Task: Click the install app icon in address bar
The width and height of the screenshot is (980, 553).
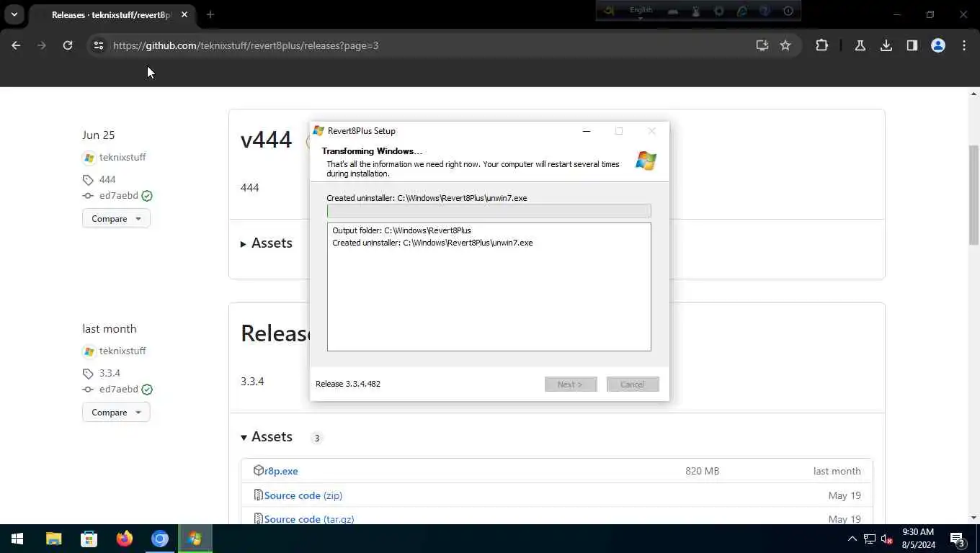Action: coord(762,45)
